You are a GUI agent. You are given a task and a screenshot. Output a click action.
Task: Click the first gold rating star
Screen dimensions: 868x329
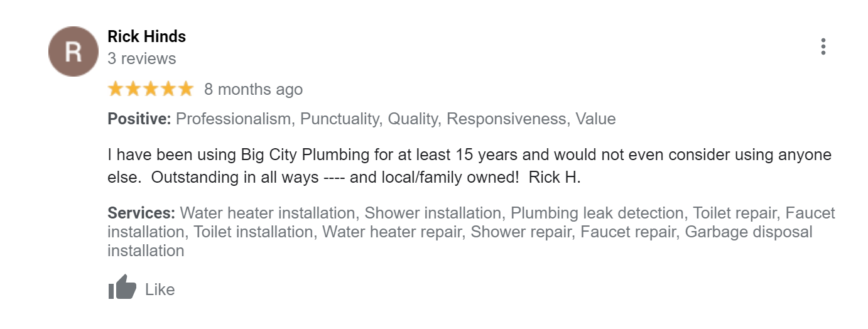tap(116, 89)
